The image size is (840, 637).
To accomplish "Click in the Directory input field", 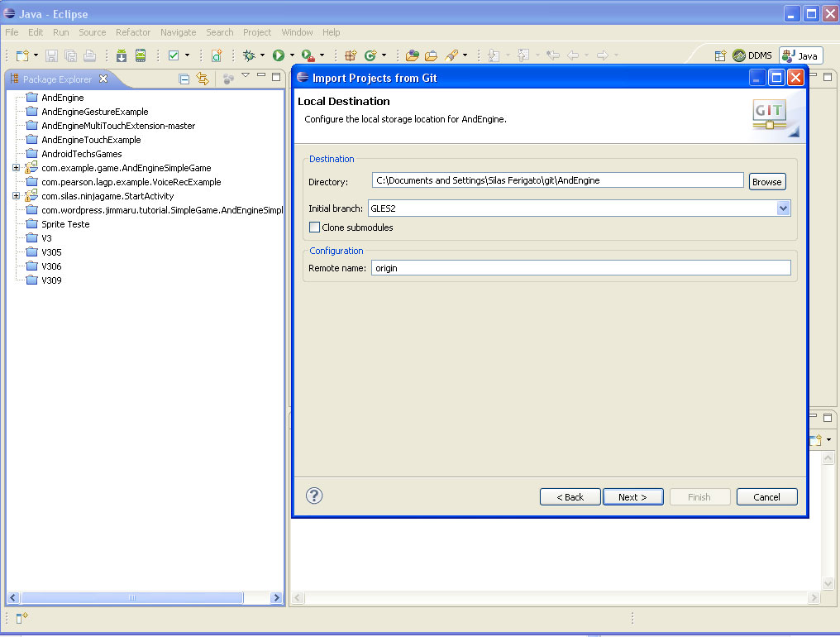I will pyautogui.click(x=558, y=180).
